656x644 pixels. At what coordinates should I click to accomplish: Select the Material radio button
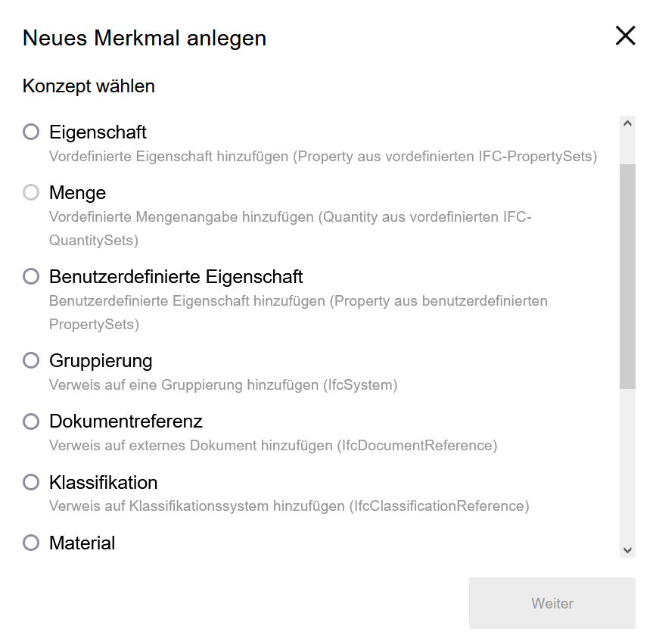tap(31, 543)
